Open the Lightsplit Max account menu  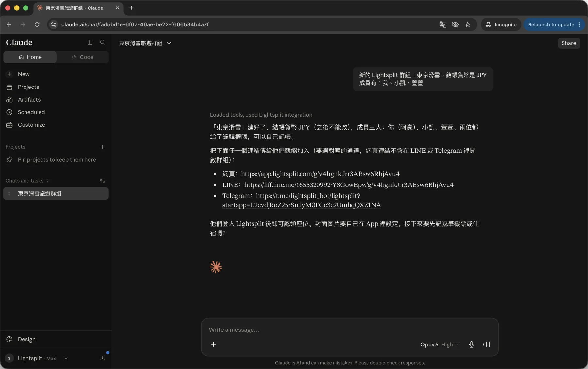[x=37, y=358]
